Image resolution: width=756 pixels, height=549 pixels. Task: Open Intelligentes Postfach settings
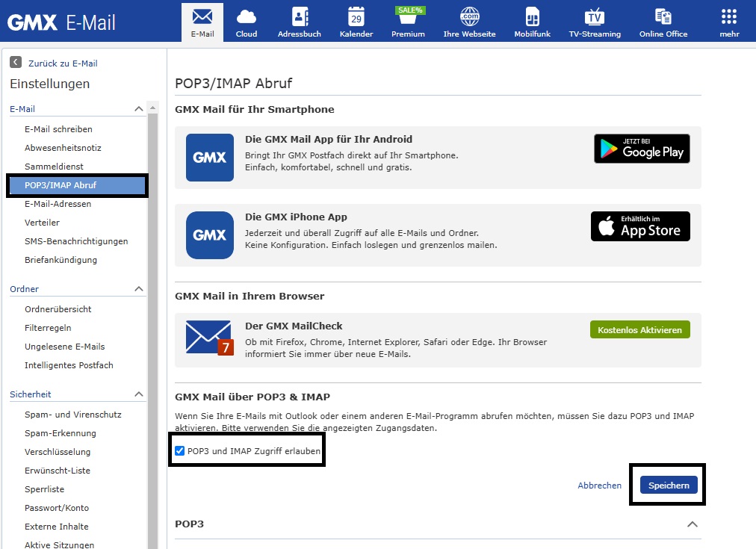coord(69,365)
